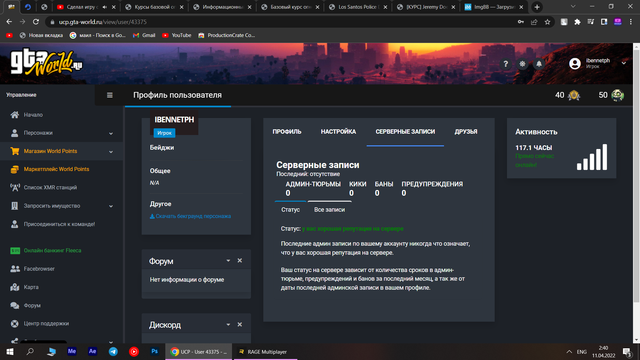Click the gtaWorld logo
This screenshot has width=640, height=360.
coord(46,63)
